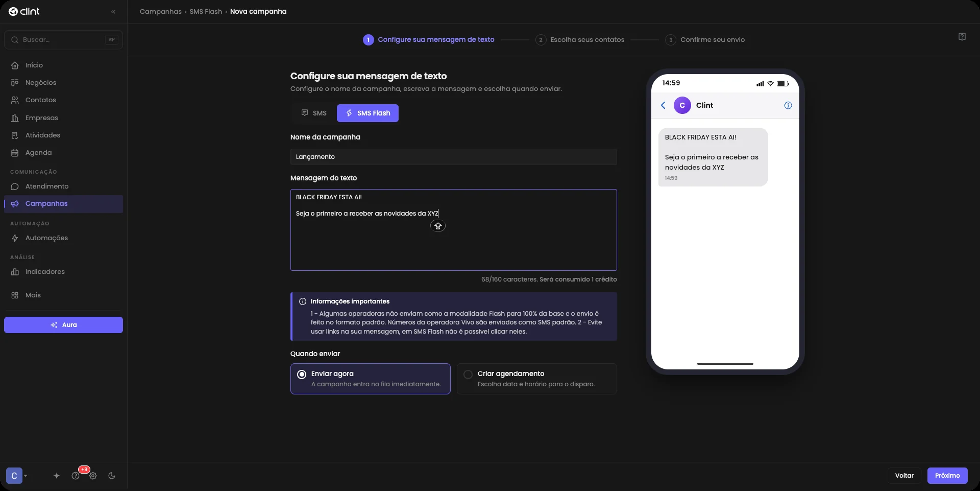
Task: Click the Nome da campanha field
Action: click(x=454, y=157)
